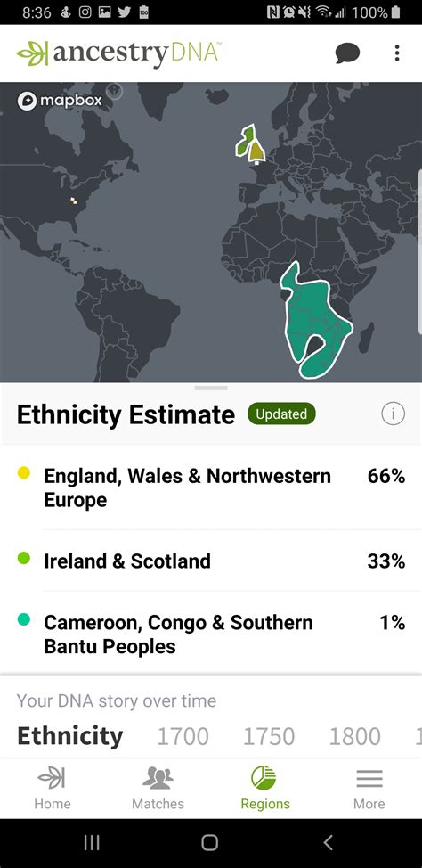This screenshot has width=422, height=868.
Task: Tap the Ethnicity Estimate info icon
Action: click(x=394, y=414)
